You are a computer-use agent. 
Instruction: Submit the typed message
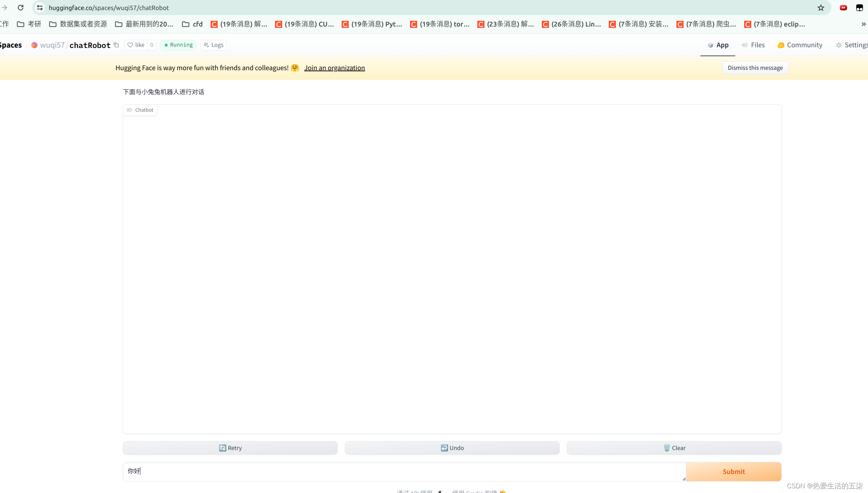click(733, 472)
